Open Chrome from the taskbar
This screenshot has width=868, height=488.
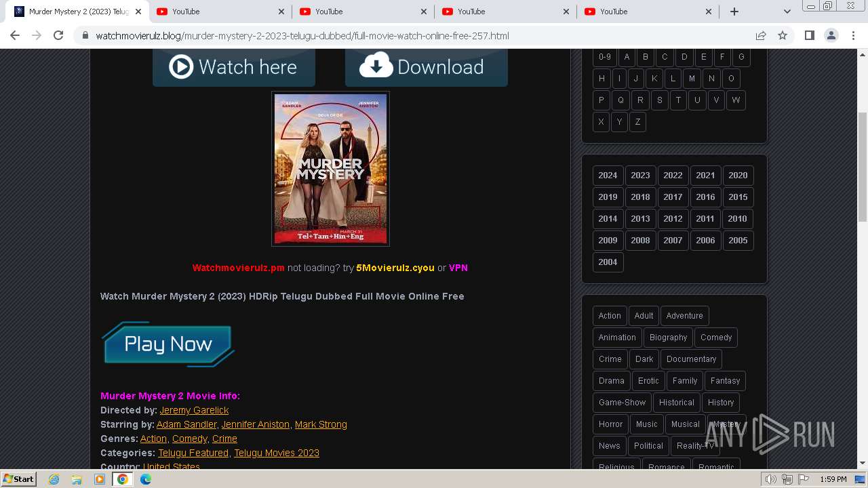pyautogui.click(x=123, y=479)
